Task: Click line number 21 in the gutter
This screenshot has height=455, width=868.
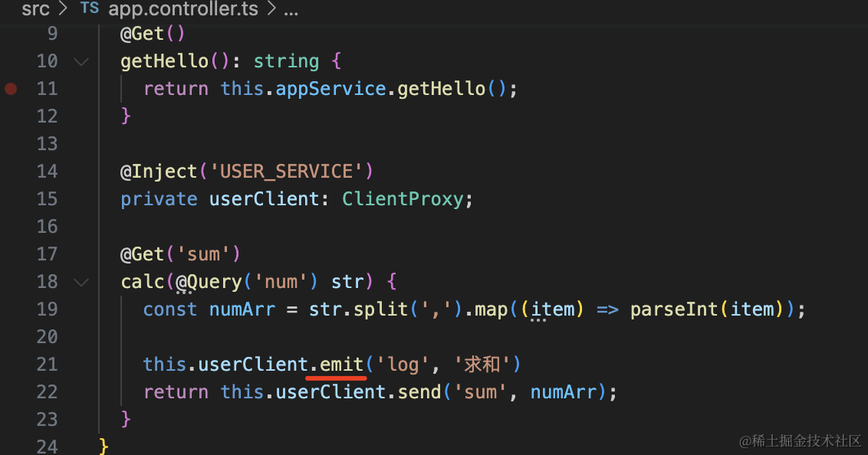Action: click(x=47, y=365)
